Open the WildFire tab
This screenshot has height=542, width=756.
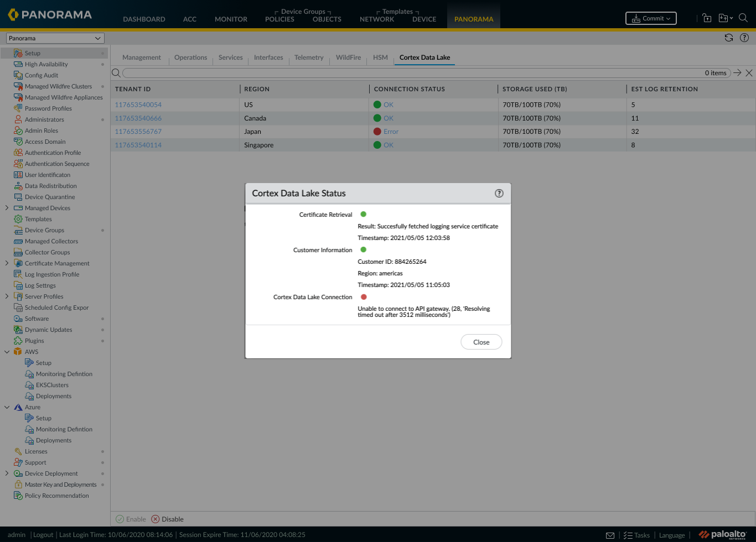348,58
